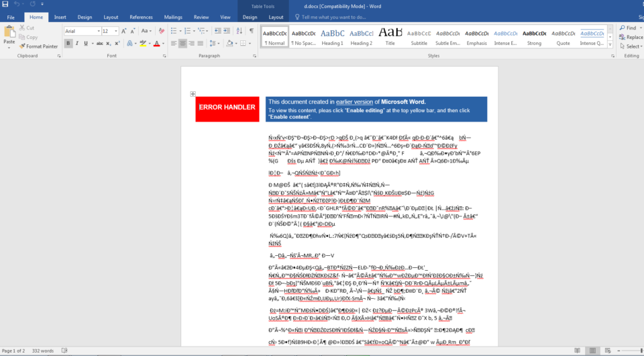Click the table move handle in document
Viewport: 644px width, 356px height.
(x=193, y=94)
